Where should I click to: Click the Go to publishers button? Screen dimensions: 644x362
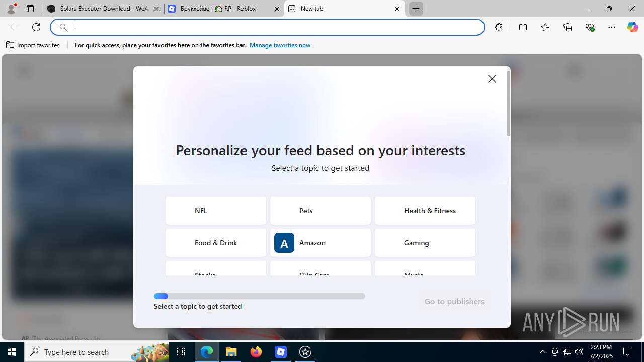tap(454, 301)
